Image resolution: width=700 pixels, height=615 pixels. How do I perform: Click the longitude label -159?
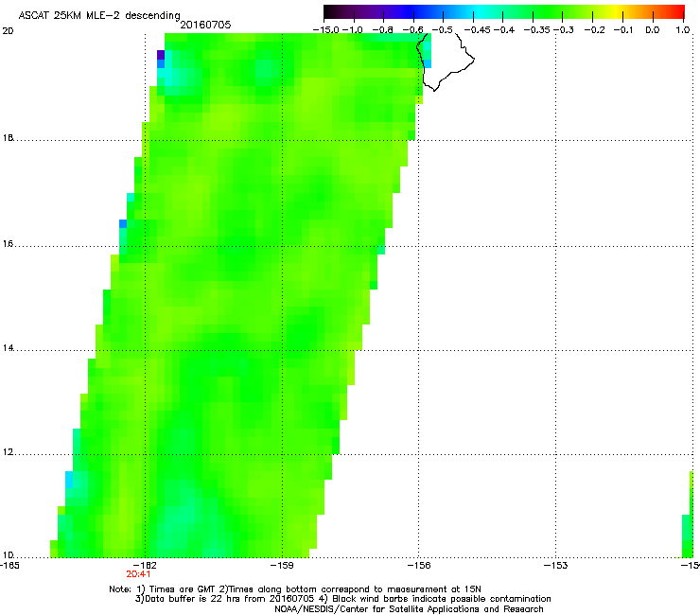(282, 566)
